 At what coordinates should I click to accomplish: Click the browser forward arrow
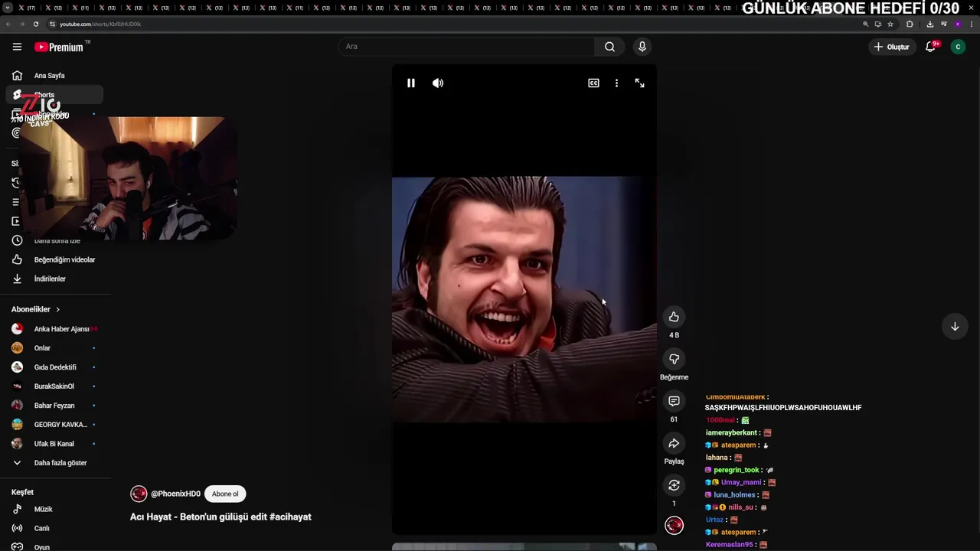(x=21, y=24)
